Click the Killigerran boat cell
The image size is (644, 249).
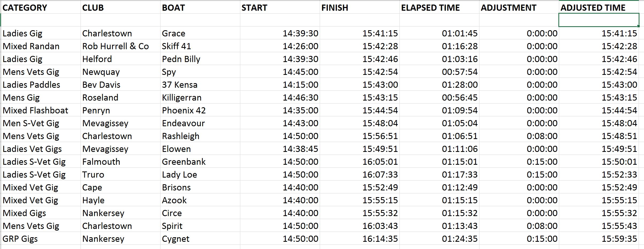click(200, 97)
